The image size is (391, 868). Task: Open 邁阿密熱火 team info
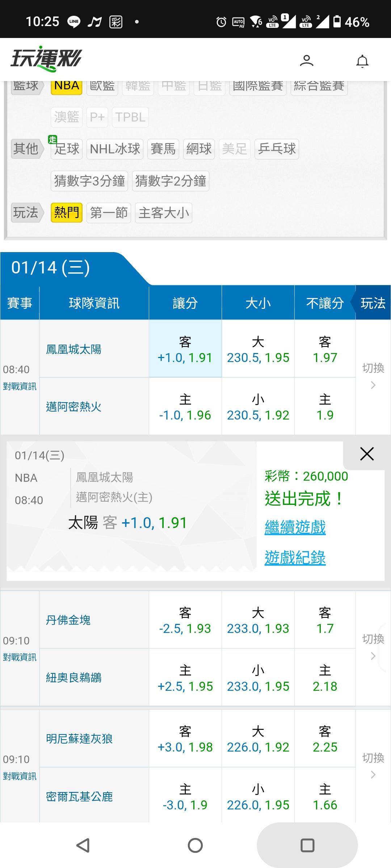(73, 407)
